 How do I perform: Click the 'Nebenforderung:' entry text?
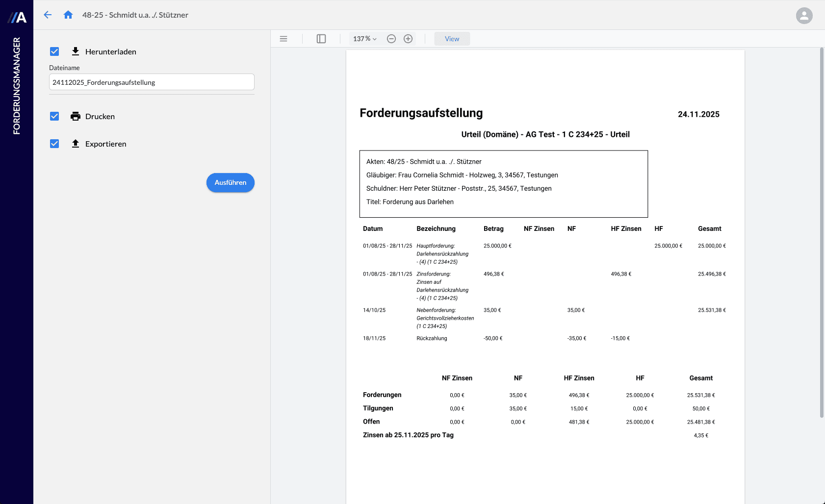point(436,310)
